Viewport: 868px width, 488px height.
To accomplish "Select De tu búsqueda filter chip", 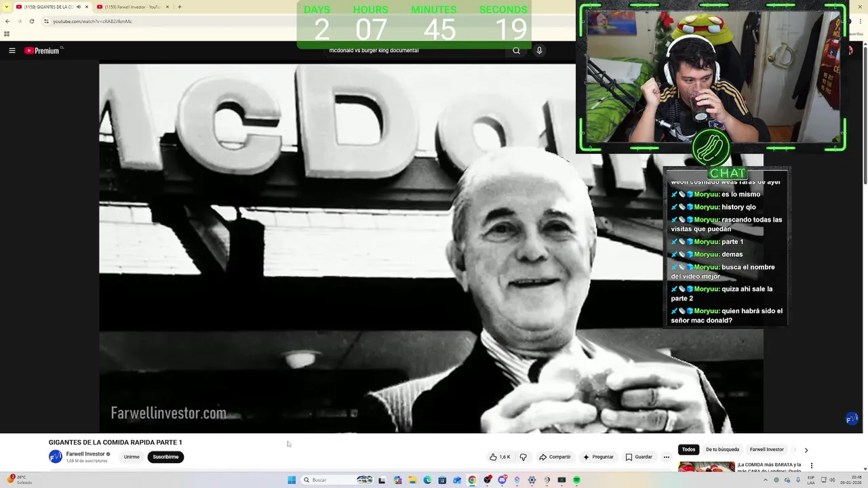I will click(722, 449).
